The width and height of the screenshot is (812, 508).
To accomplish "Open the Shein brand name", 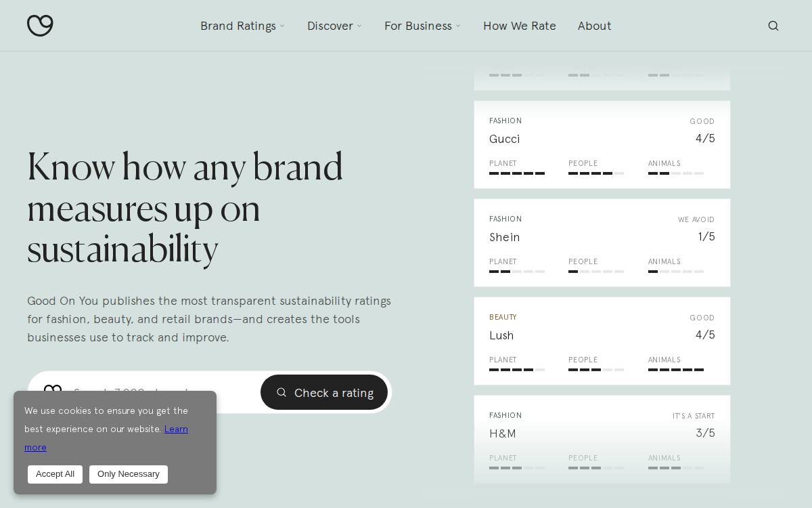I will tap(505, 237).
